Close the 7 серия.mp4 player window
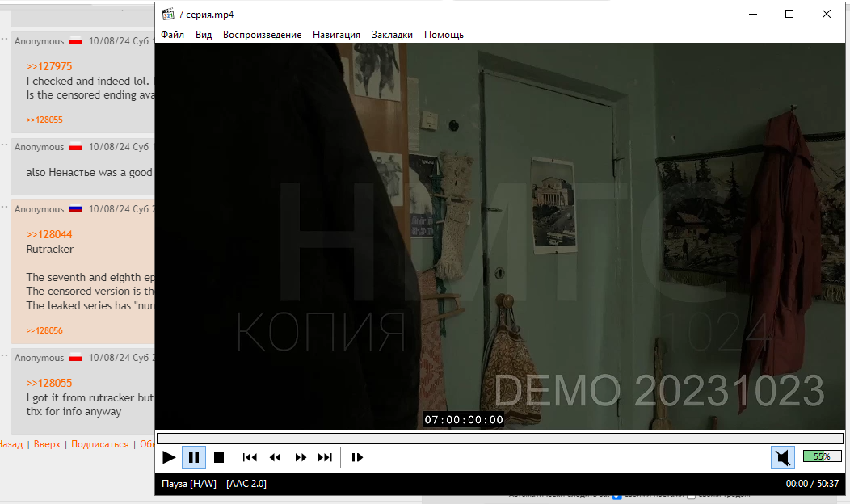The height and width of the screenshot is (504, 850). click(x=826, y=14)
